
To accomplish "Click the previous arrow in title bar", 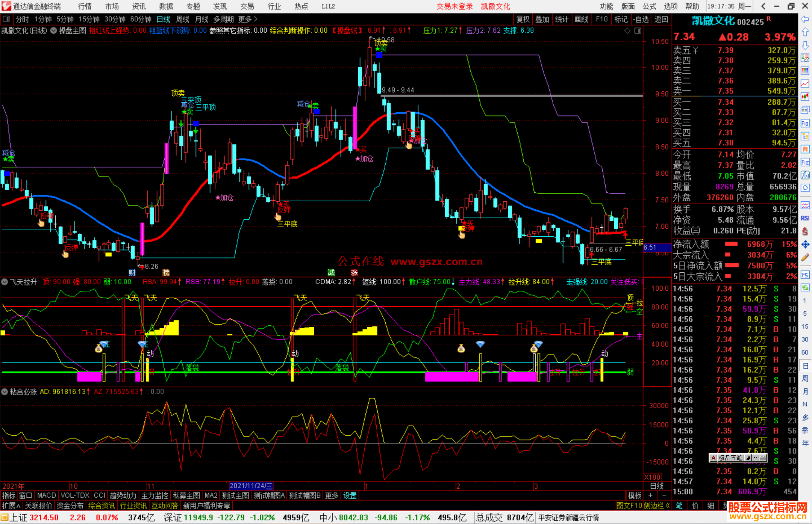I will (x=763, y=6).
